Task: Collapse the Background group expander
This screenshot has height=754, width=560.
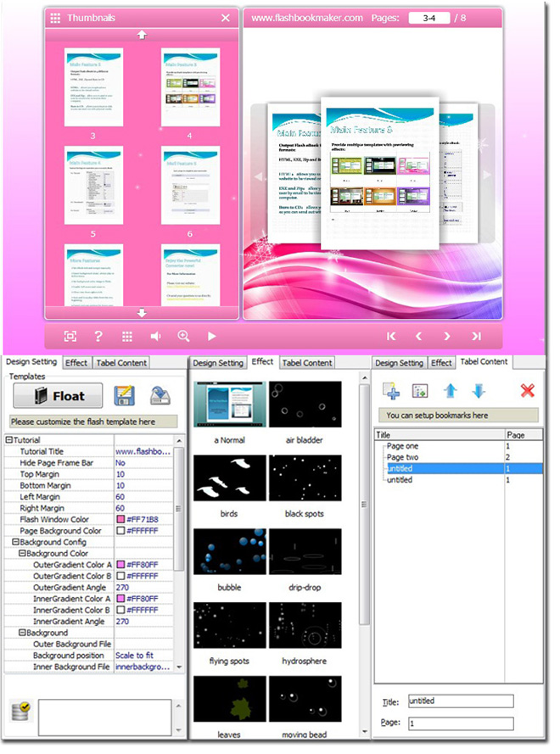Action: click(22, 633)
